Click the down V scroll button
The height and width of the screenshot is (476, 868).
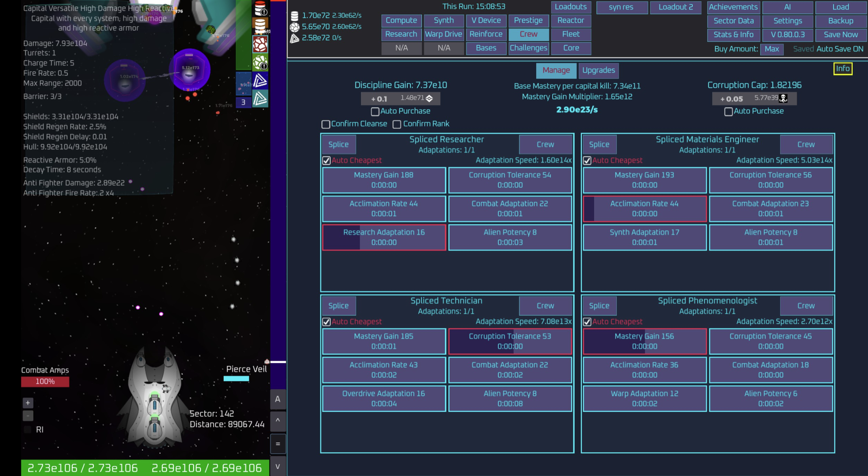[x=278, y=466]
